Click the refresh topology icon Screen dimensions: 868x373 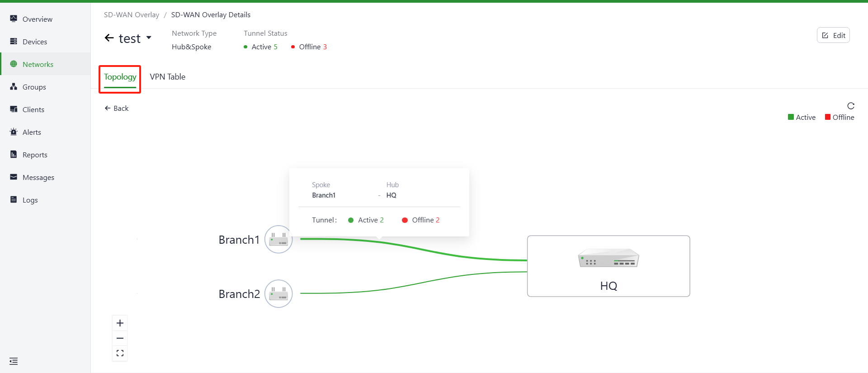coord(850,106)
